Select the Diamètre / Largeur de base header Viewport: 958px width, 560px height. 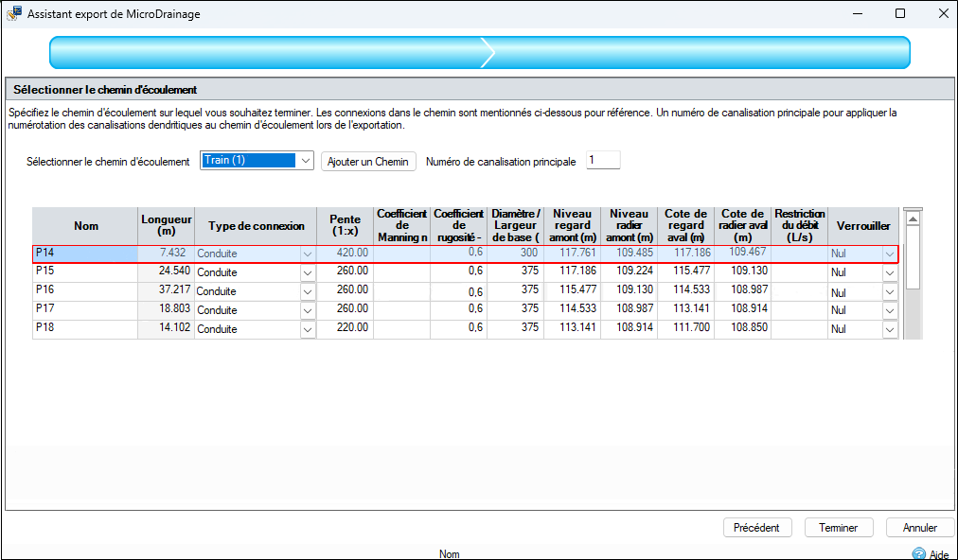[x=516, y=226]
